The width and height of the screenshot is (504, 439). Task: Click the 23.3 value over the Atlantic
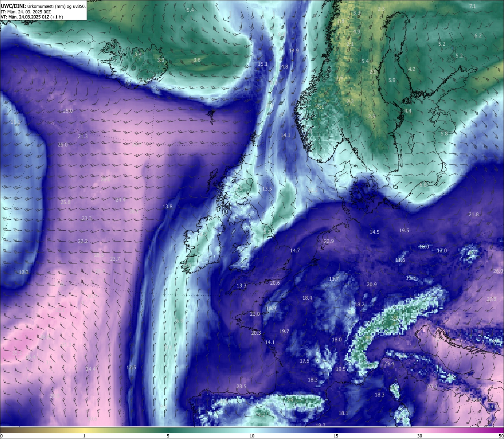(87, 218)
